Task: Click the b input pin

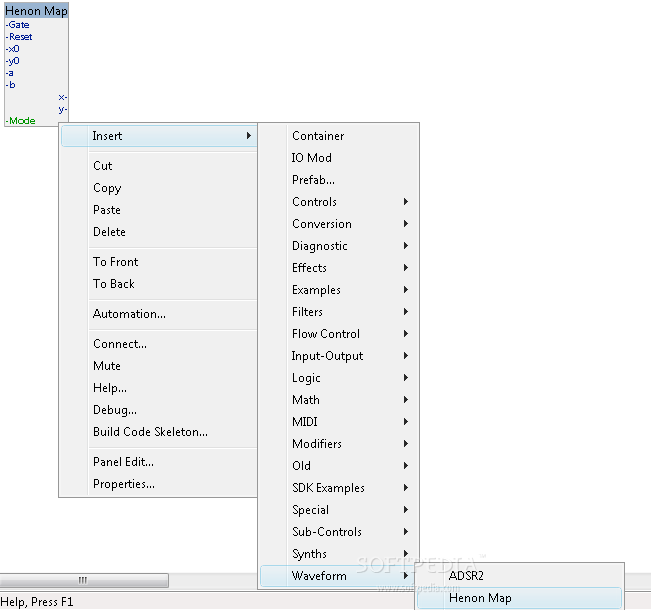Action: tap(10, 85)
